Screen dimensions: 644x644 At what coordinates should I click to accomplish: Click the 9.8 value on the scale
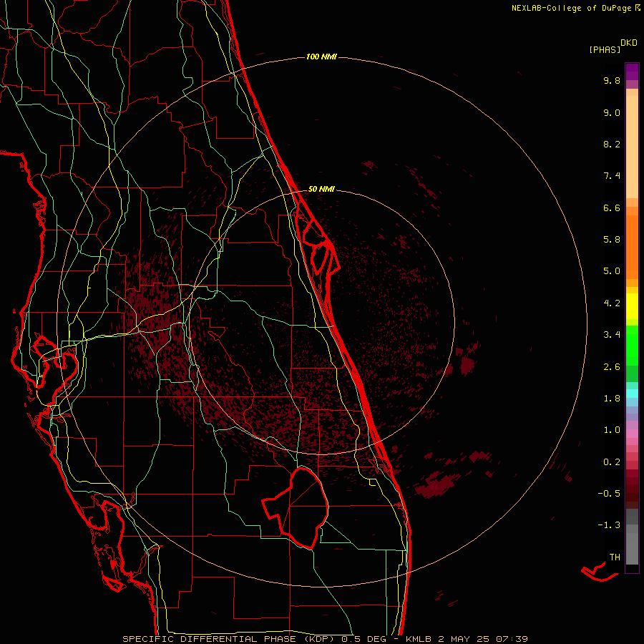click(x=612, y=80)
